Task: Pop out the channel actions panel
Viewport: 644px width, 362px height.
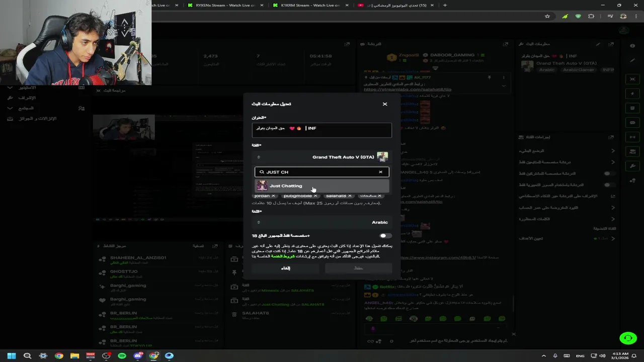Action: coord(611,137)
